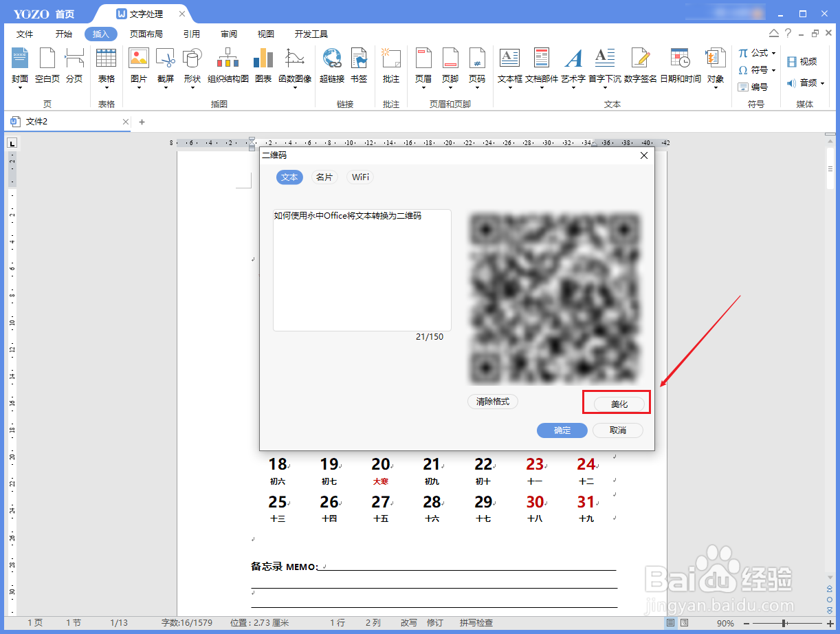
Task: Click the tab stop selector L box
Action: [x=12, y=144]
